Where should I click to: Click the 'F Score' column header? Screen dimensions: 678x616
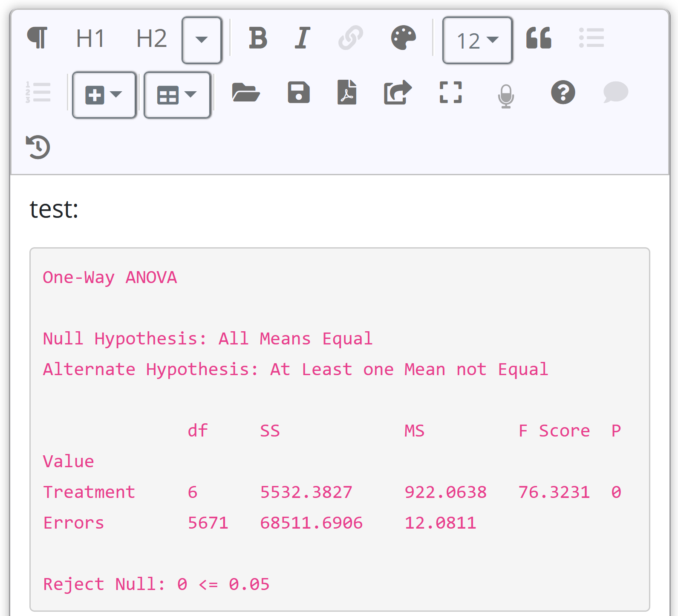pos(554,431)
